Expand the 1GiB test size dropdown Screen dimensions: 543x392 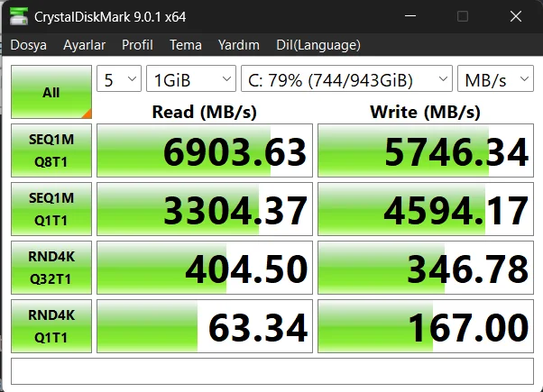click(x=191, y=79)
